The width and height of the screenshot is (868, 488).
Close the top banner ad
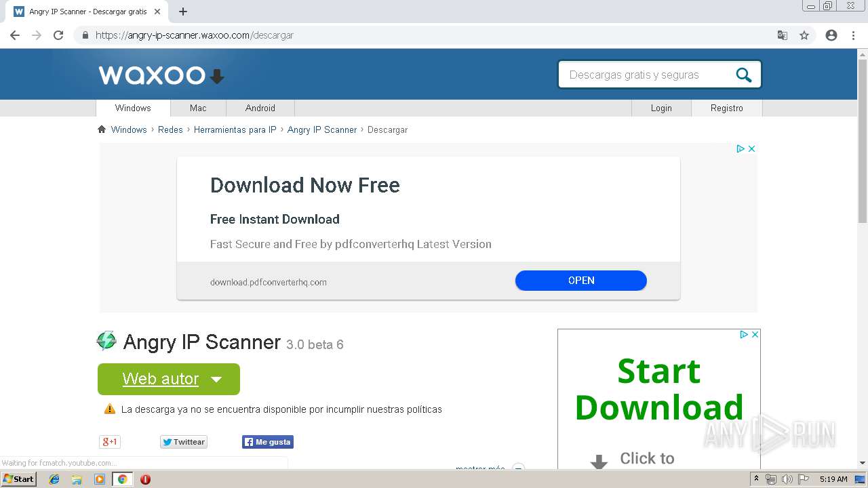click(x=751, y=148)
